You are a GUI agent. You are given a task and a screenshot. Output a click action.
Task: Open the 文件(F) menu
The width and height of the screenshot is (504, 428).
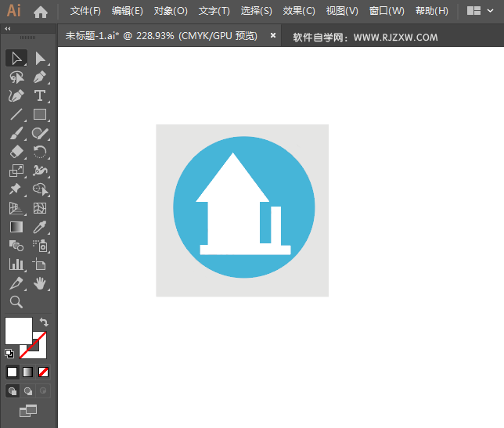pyautogui.click(x=85, y=11)
